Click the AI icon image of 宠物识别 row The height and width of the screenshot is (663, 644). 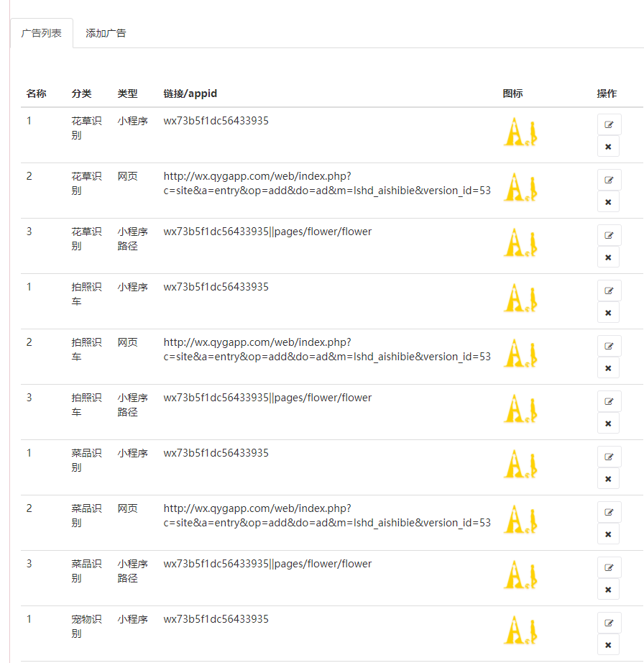520,631
